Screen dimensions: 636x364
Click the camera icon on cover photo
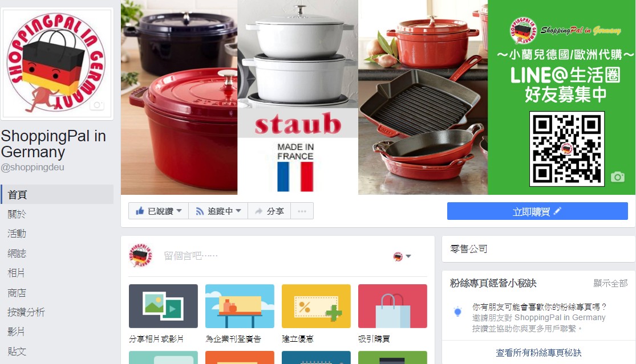pyautogui.click(x=617, y=177)
